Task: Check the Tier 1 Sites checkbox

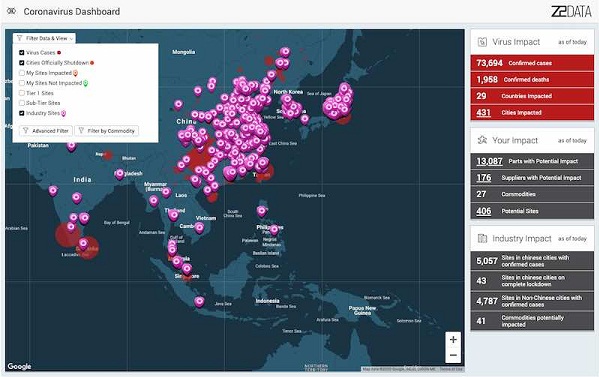Action: 22,93
